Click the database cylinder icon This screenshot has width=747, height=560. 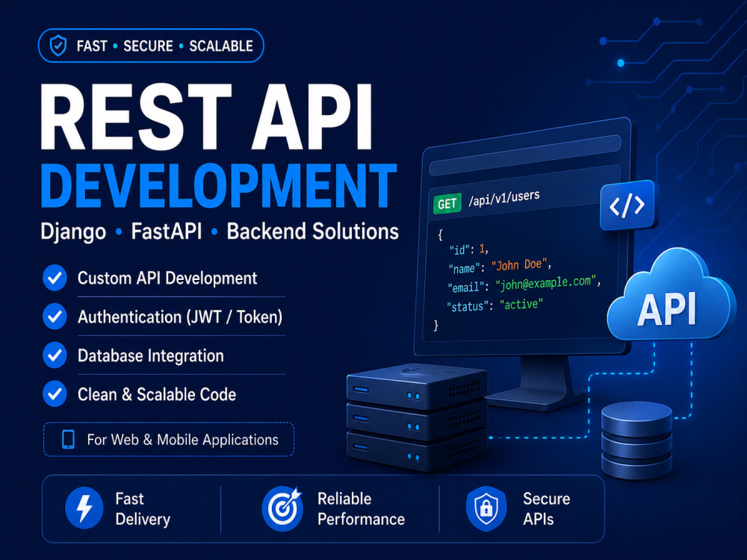(x=636, y=440)
